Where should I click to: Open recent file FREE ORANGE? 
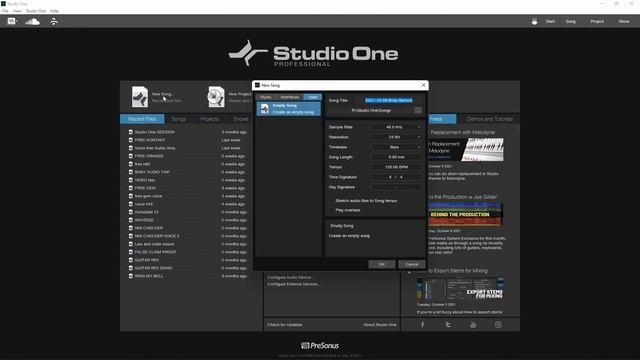[149, 156]
